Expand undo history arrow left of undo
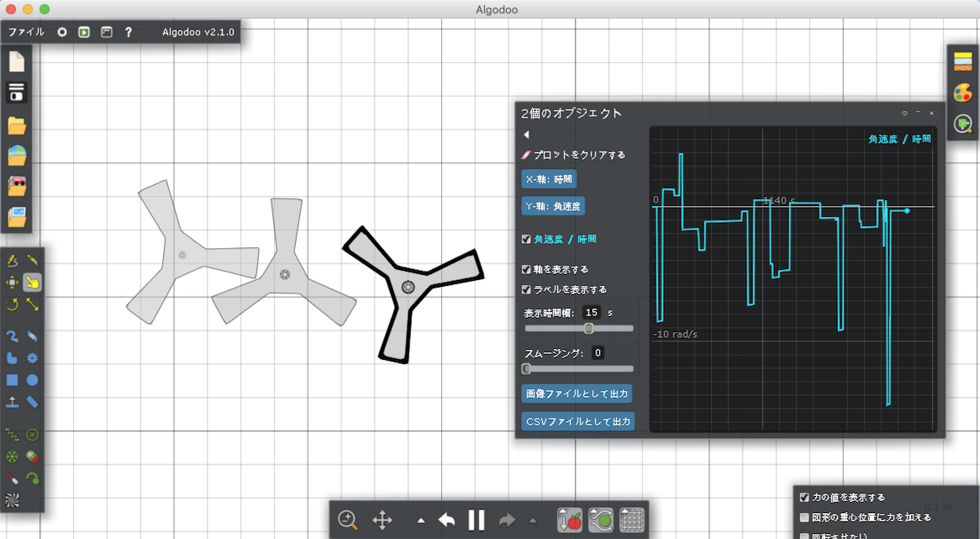This screenshot has width=980, height=539. 421,521
